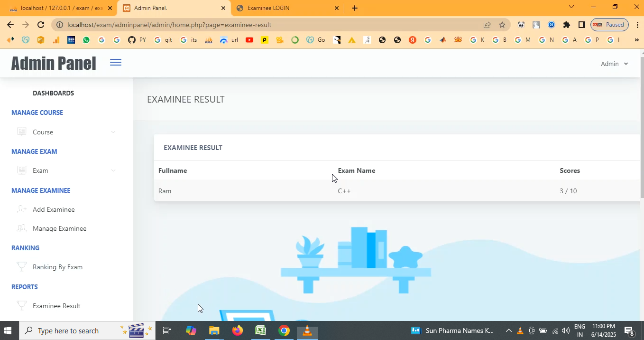Click the browser reload page icon

click(x=41, y=25)
